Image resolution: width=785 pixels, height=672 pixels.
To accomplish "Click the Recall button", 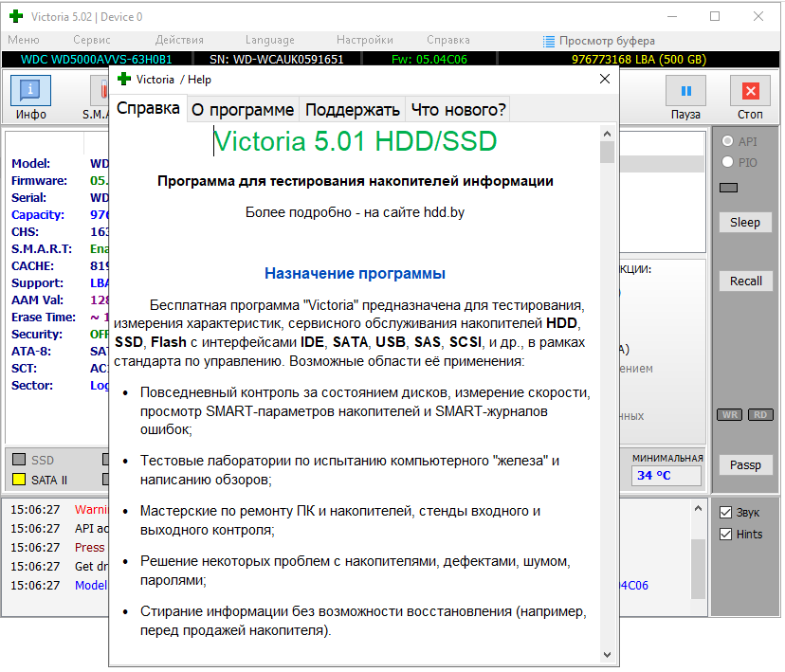I will click(745, 282).
